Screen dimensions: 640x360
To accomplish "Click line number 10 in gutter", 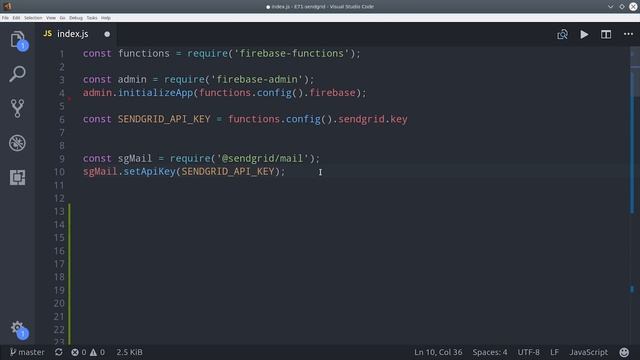I will pyautogui.click(x=59, y=172).
